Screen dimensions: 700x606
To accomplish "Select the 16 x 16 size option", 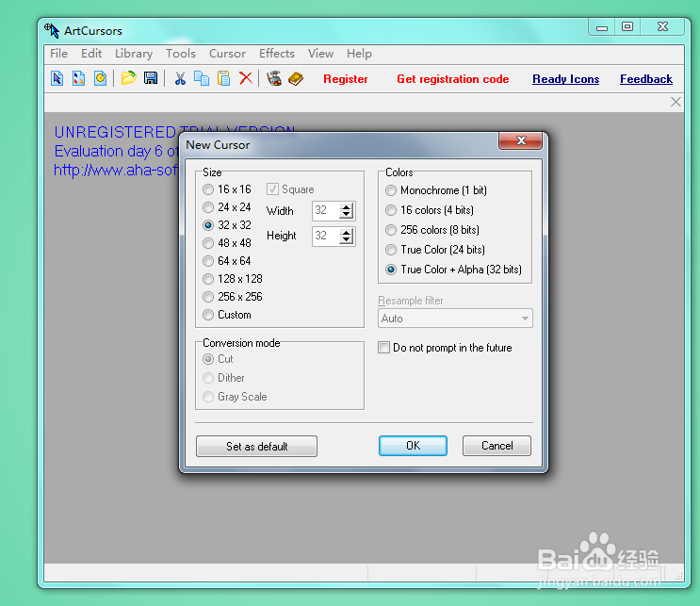I will pos(227,189).
